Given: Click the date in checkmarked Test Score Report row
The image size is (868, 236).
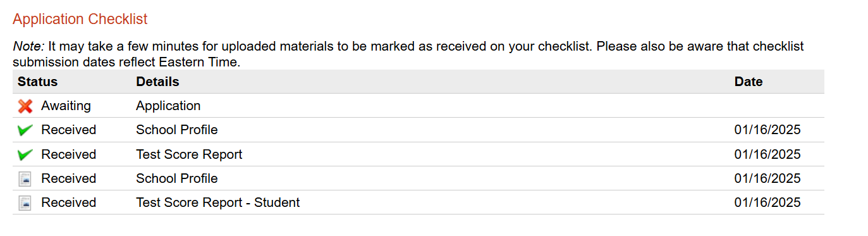Looking at the screenshot, I should click(x=767, y=154).
